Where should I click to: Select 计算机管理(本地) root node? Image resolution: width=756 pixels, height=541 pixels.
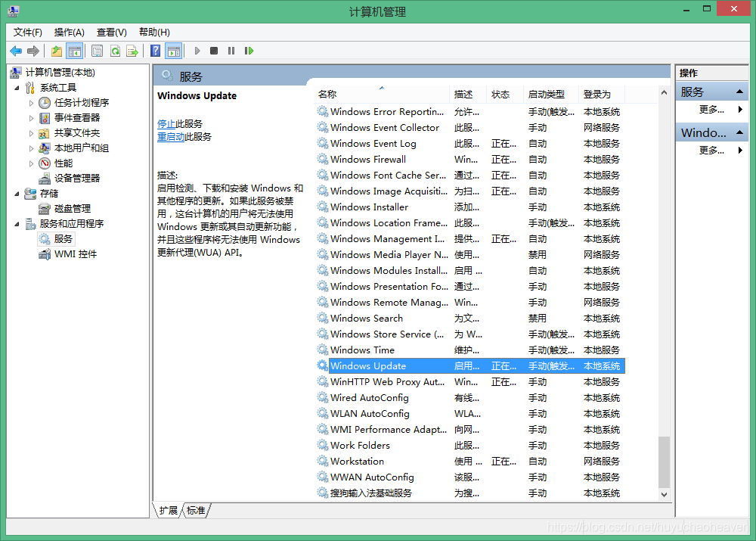tap(60, 73)
